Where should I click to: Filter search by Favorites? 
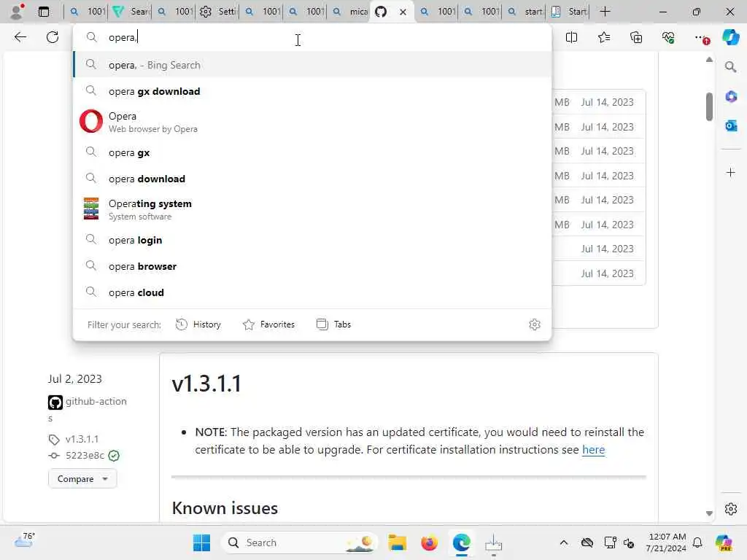(268, 324)
